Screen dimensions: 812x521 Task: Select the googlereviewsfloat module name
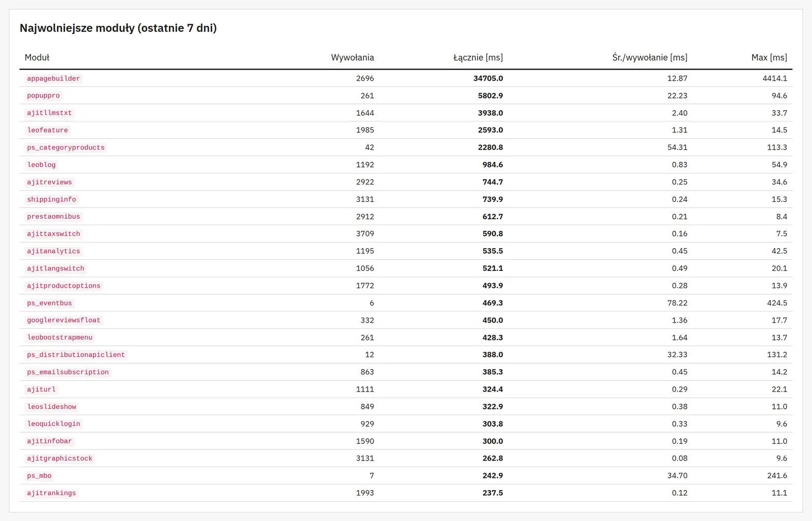pyautogui.click(x=63, y=320)
